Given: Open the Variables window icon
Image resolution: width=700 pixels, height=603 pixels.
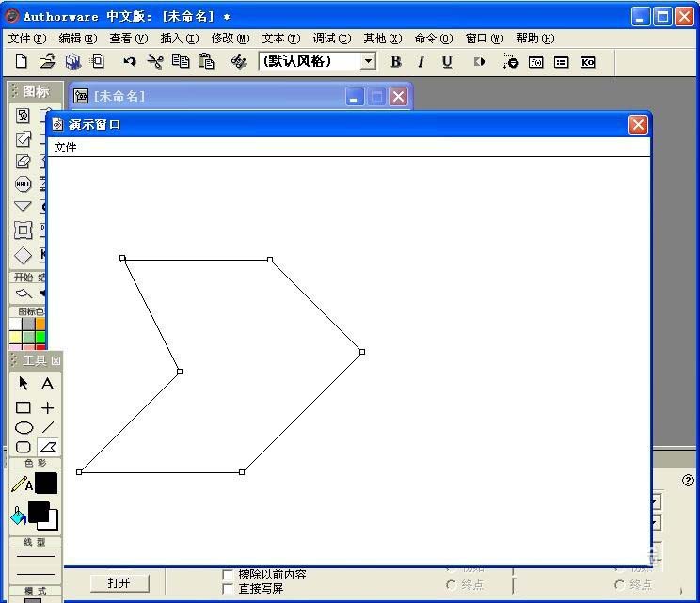Looking at the screenshot, I should [561, 62].
